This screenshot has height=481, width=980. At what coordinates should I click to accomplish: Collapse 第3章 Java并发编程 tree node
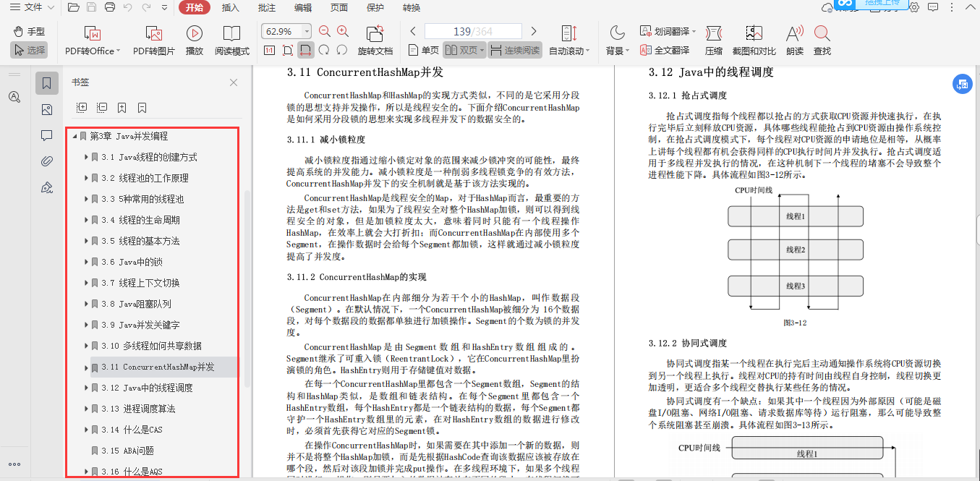coord(74,136)
